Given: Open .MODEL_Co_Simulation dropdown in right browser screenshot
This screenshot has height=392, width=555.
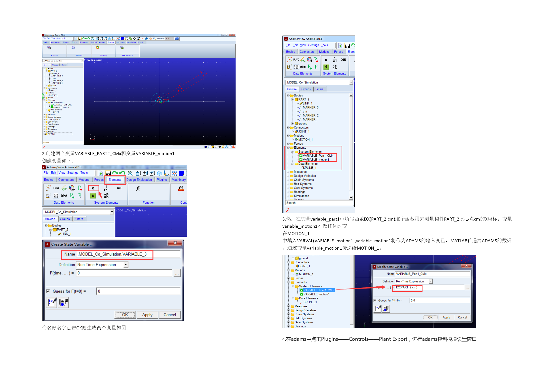Looking at the screenshot, I should tap(351, 83).
